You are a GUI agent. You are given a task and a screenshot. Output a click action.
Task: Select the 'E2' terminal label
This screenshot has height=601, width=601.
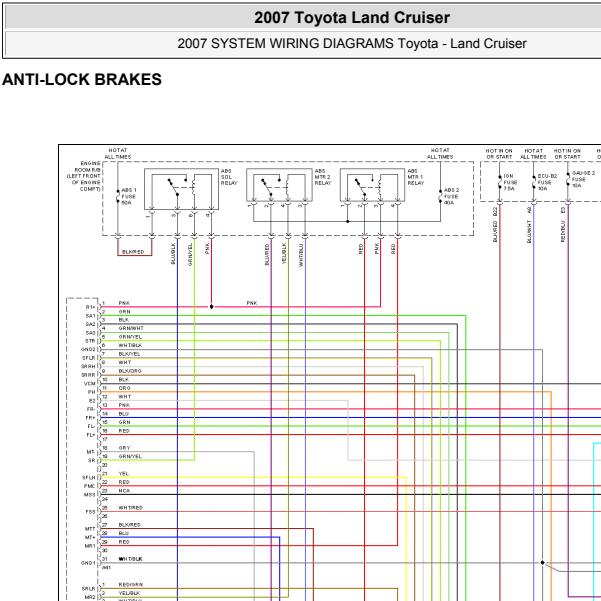coord(92,401)
